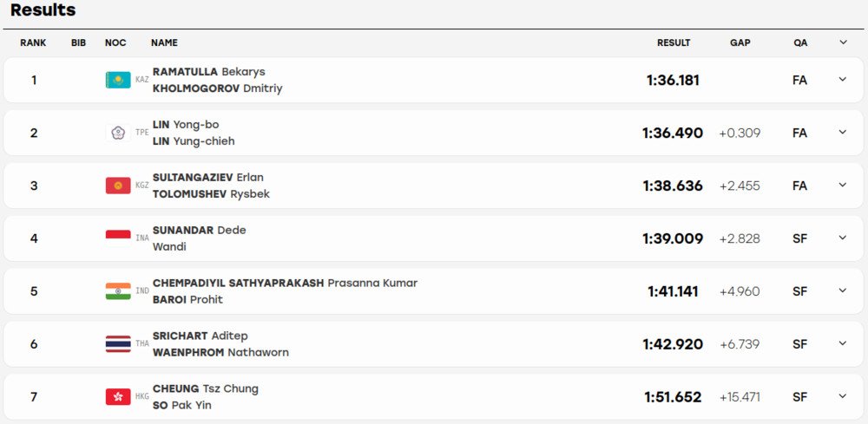Expand the rank 1 Kazakhstan result row
868x424 pixels.
tap(843, 79)
